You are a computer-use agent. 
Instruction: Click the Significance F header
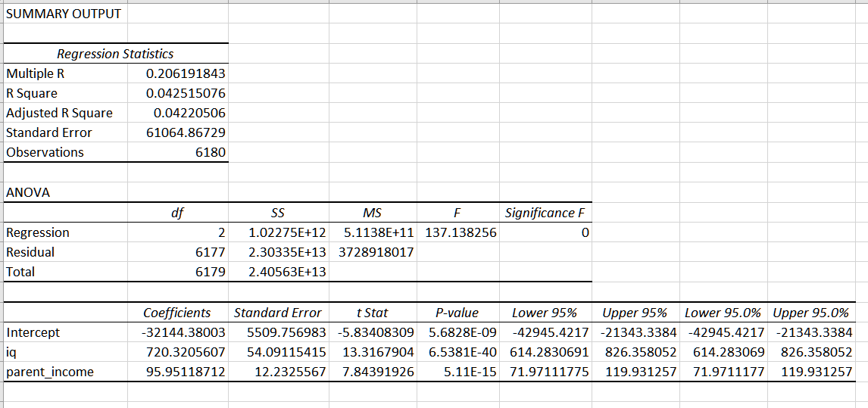click(x=546, y=213)
